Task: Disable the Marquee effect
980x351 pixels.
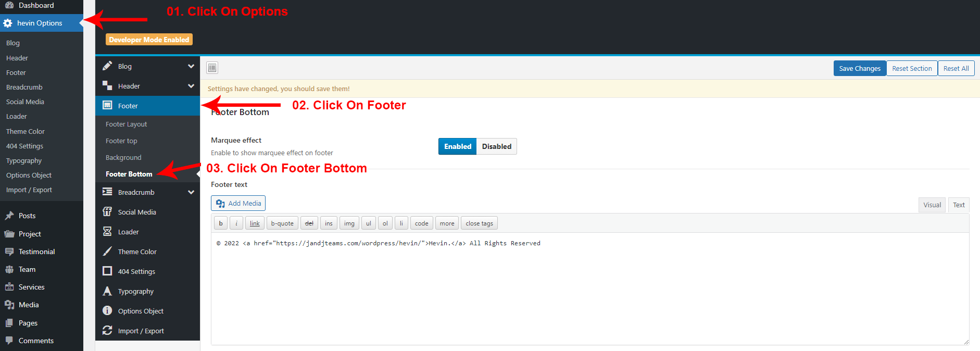Action: pyautogui.click(x=496, y=146)
